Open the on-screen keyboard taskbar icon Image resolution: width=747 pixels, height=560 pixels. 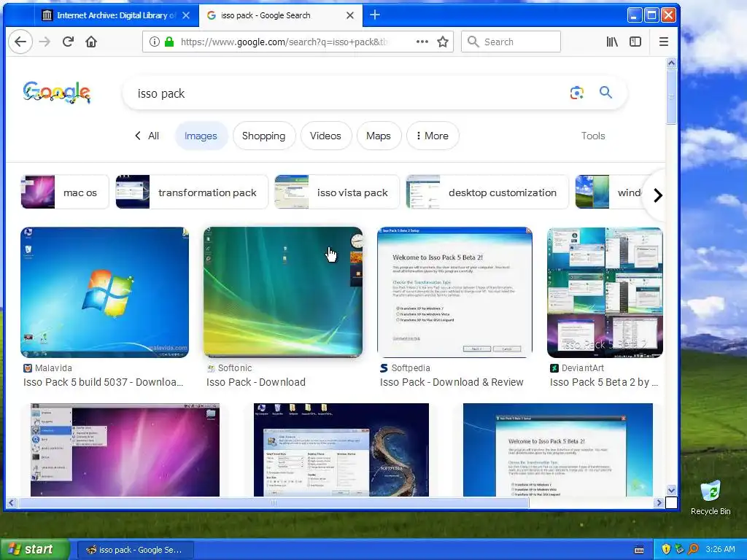click(x=639, y=550)
